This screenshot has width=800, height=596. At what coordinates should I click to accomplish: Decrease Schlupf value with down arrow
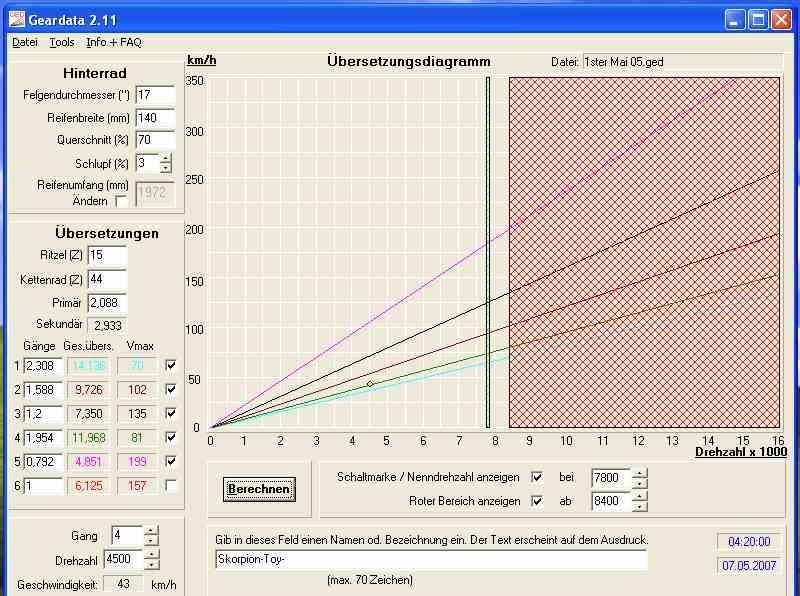pos(165,168)
